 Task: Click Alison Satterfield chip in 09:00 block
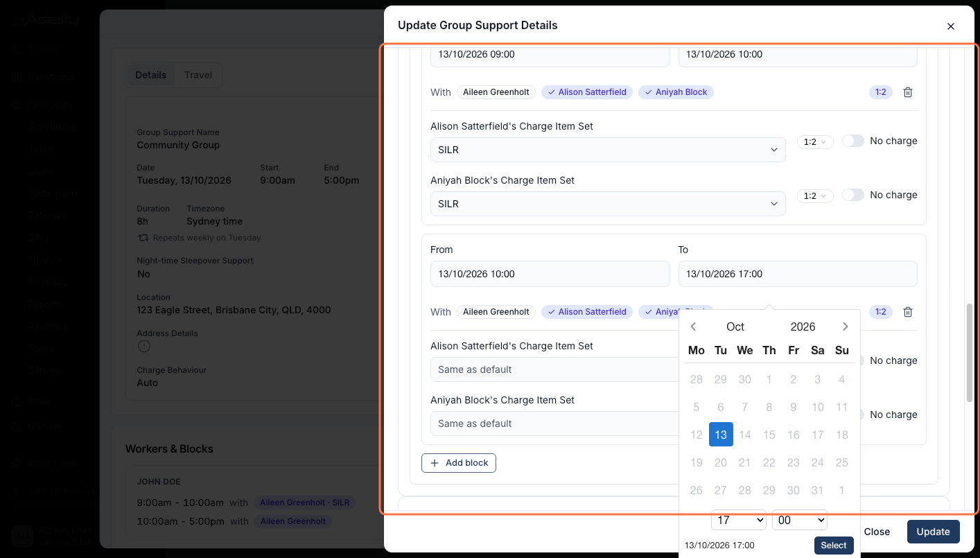[587, 92]
